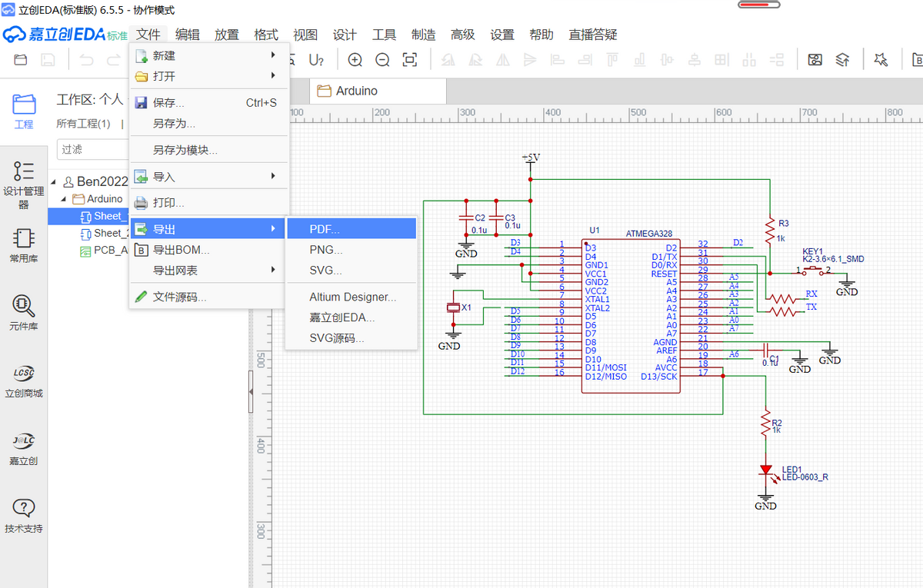Select the second Sheet tree item
923x588 pixels.
pos(102,233)
